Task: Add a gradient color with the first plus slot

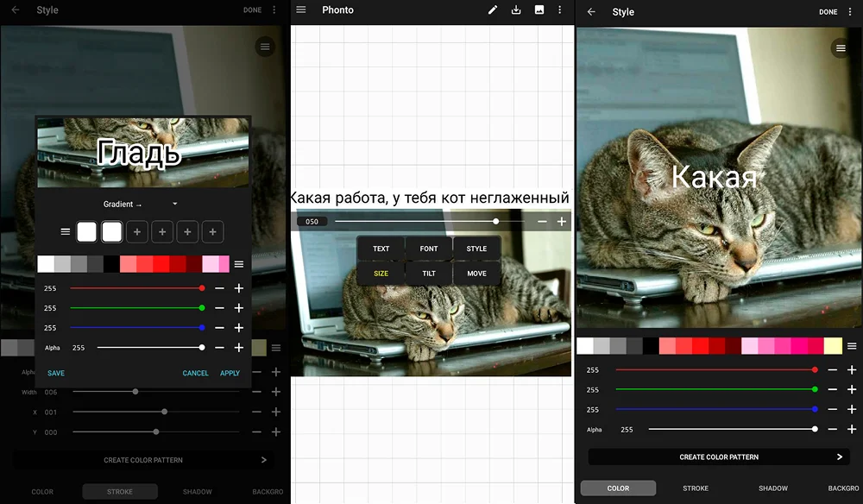Action: 137,231
